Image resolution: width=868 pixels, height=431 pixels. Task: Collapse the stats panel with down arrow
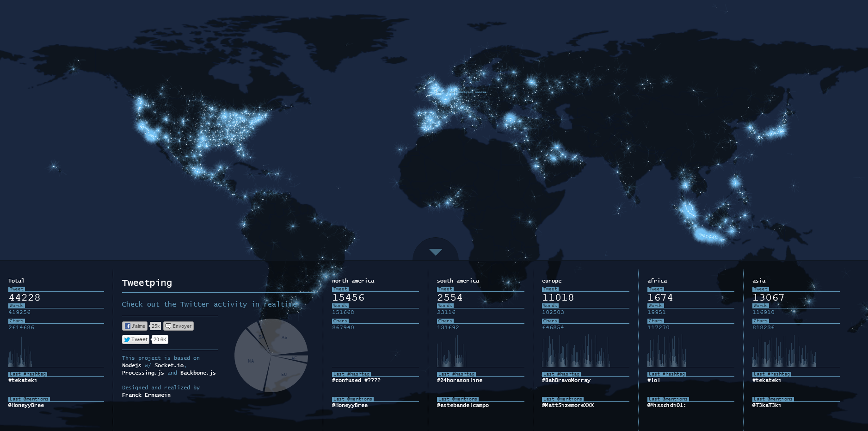[435, 252]
